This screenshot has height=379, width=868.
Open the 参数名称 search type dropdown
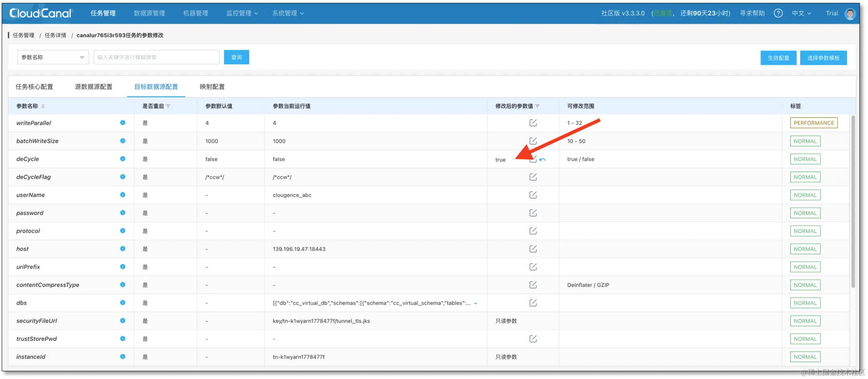click(53, 57)
